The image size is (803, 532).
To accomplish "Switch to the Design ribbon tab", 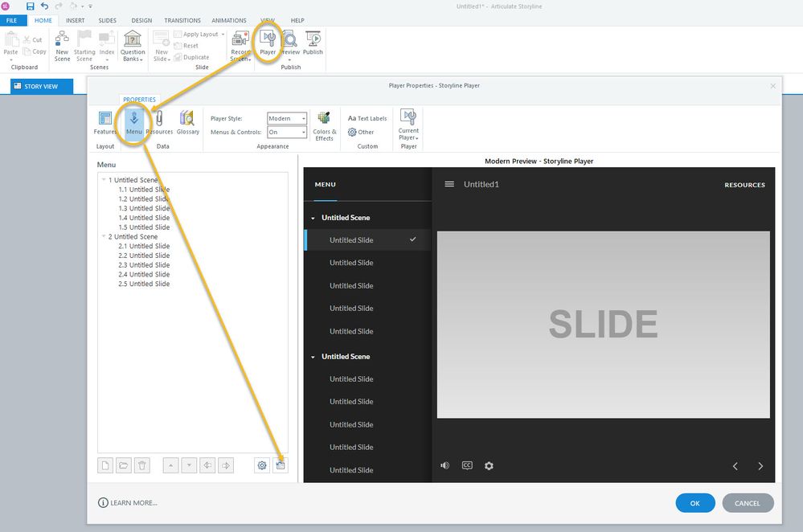I will click(x=141, y=20).
